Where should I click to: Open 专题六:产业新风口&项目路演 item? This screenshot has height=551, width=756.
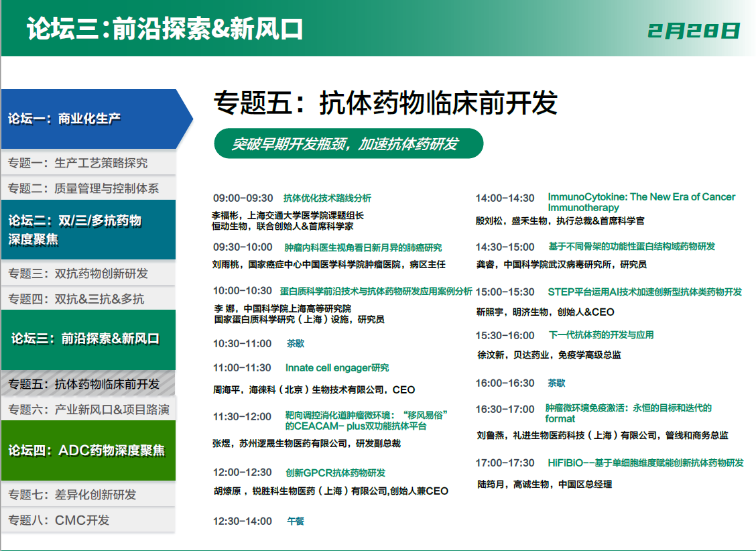pyautogui.click(x=87, y=410)
